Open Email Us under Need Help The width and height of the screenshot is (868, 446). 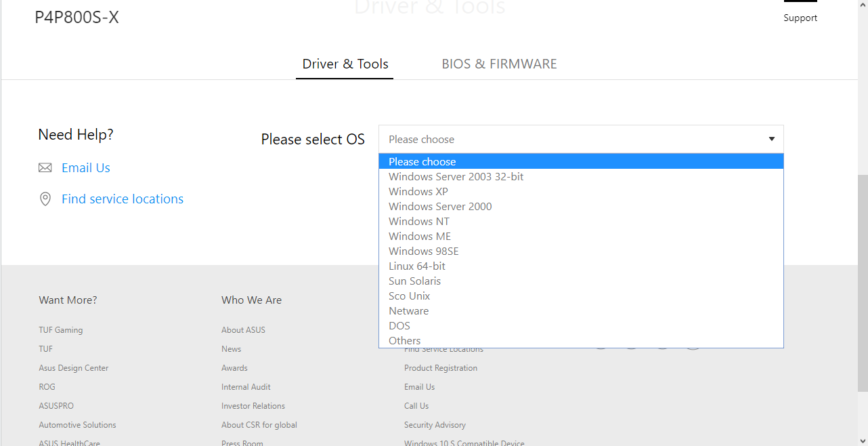[x=86, y=168]
